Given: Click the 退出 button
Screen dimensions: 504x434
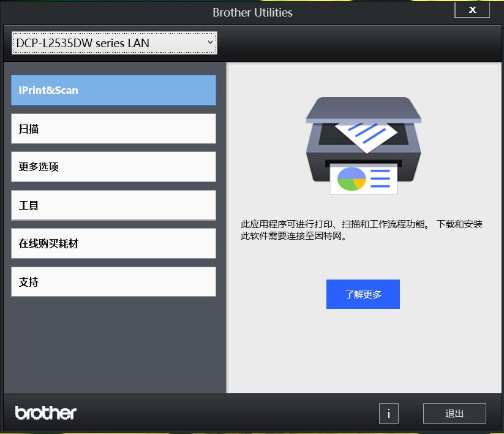Looking at the screenshot, I should point(454,414).
